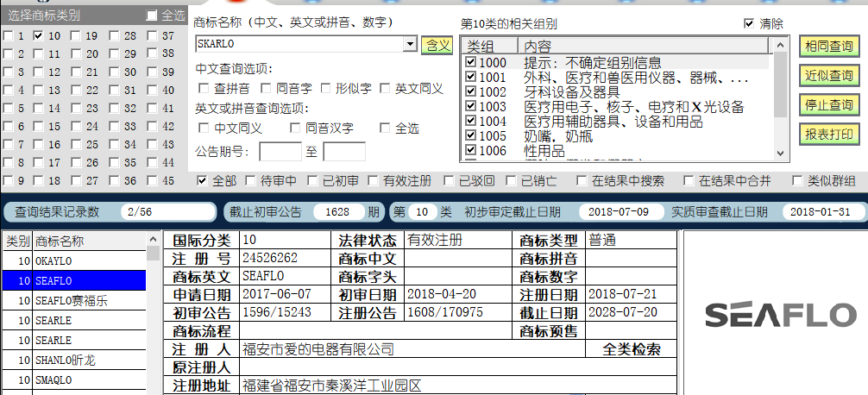Screen dimensions: 868x395
Task: Enable 在结果中搜索 option
Action: tap(582, 180)
